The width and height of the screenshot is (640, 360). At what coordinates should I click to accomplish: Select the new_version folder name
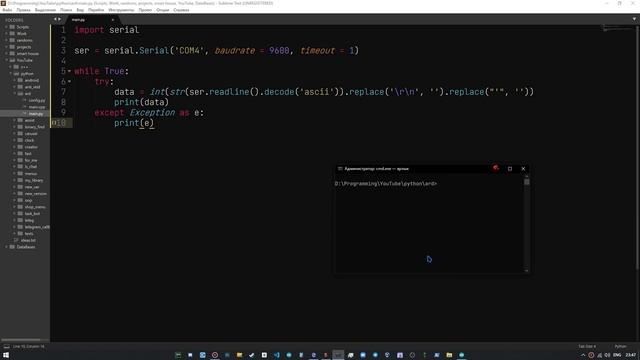click(36, 193)
